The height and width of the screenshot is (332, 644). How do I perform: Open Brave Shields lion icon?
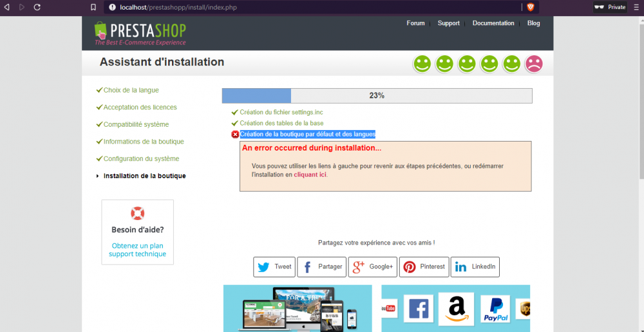point(530,7)
